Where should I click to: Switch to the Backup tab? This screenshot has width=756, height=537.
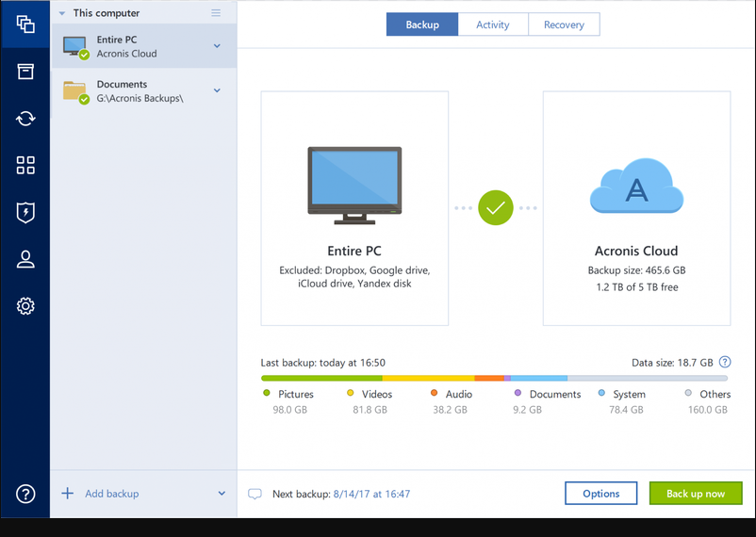point(422,24)
